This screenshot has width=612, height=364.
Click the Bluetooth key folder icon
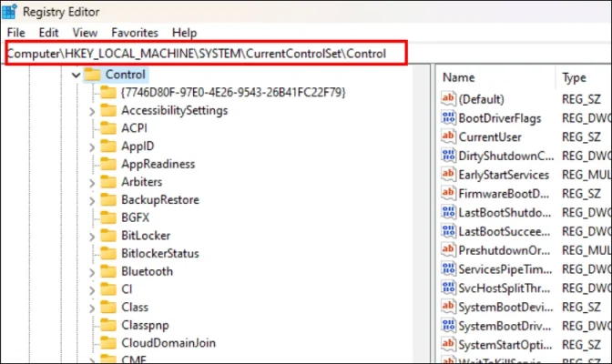(108, 271)
